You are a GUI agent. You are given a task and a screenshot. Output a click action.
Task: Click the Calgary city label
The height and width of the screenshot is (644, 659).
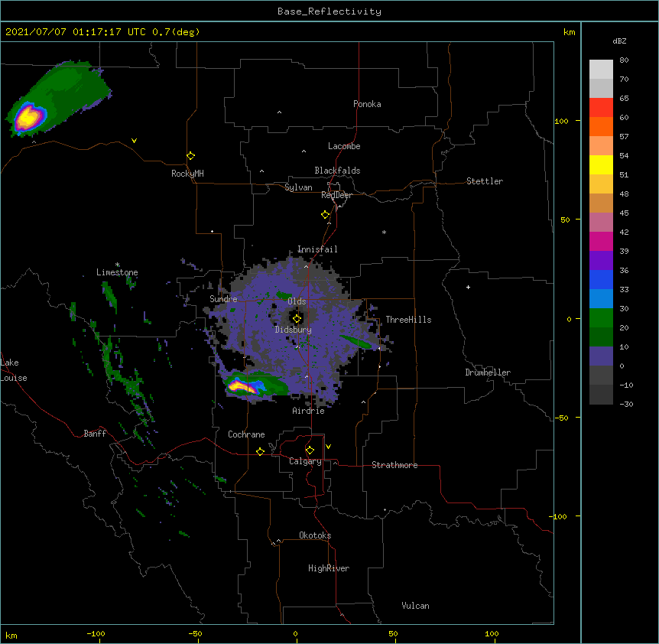click(305, 461)
